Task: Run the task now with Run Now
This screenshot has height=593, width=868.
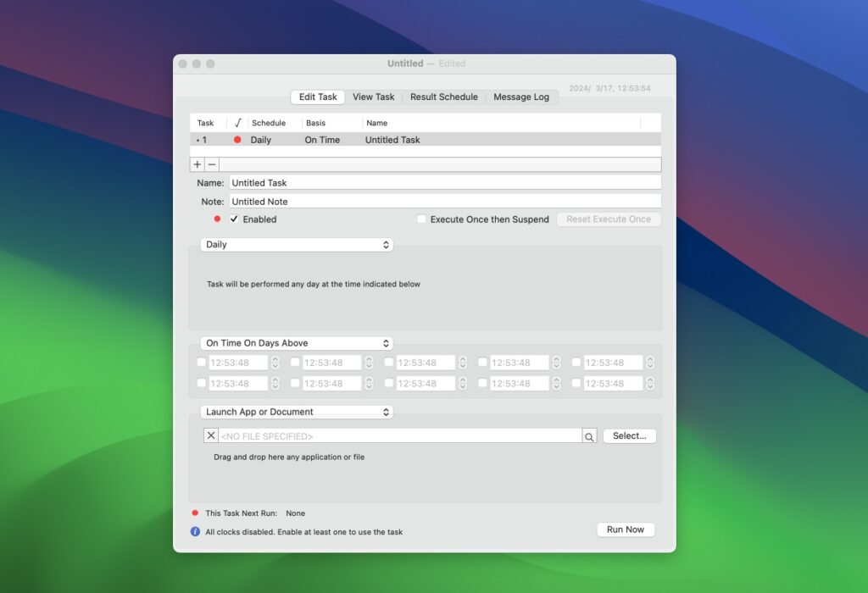Action: point(625,529)
